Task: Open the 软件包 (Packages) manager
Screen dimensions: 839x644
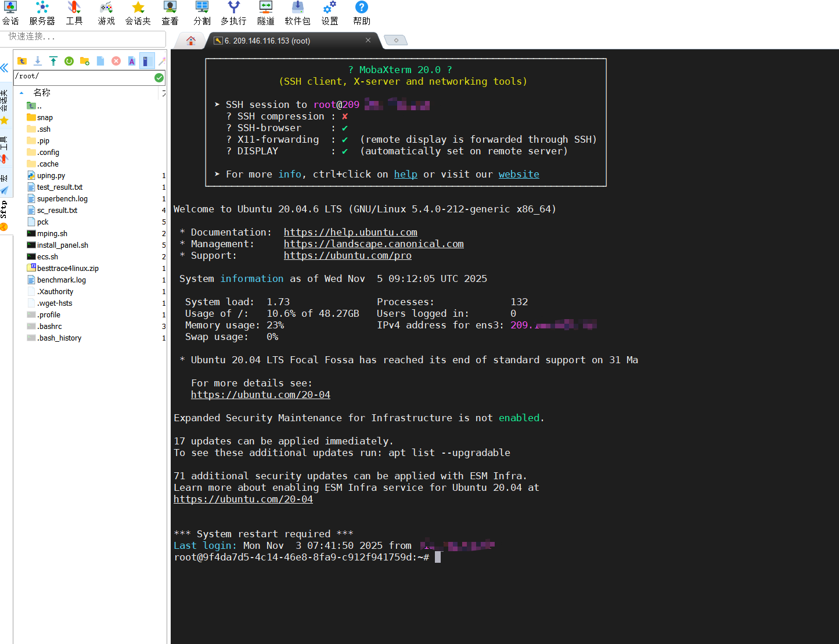Action: [x=297, y=13]
